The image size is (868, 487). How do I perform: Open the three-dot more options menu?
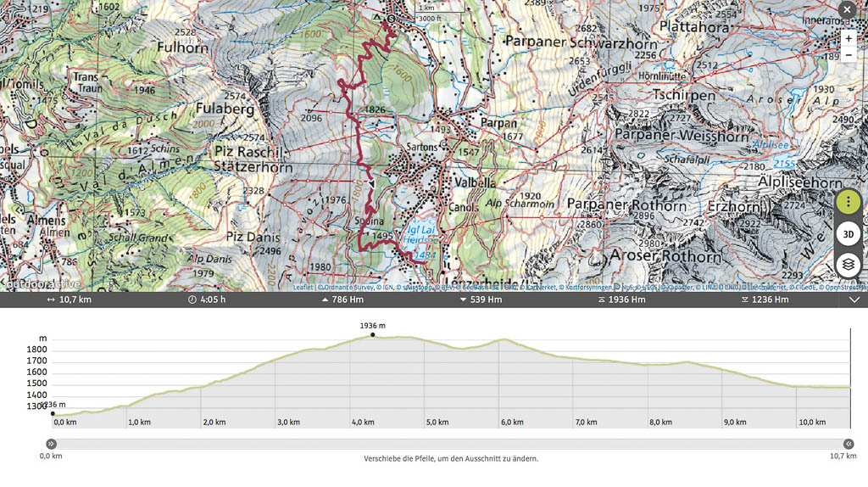pos(849,202)
